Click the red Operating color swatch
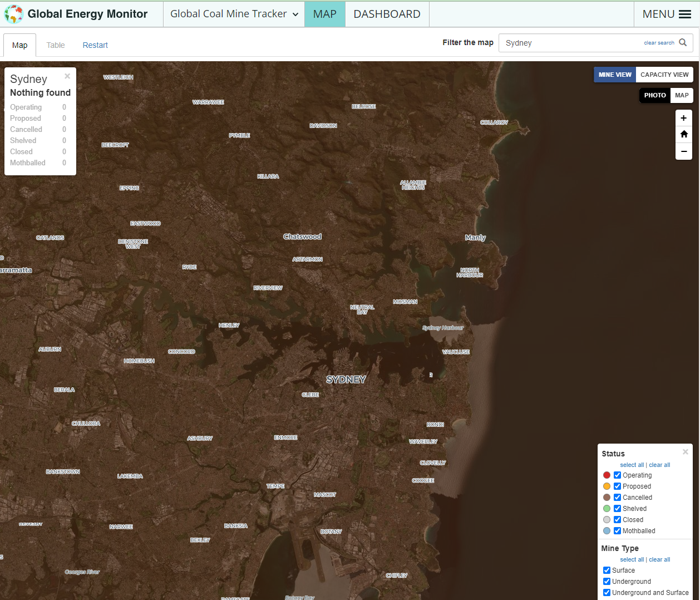 coord(607,475)
